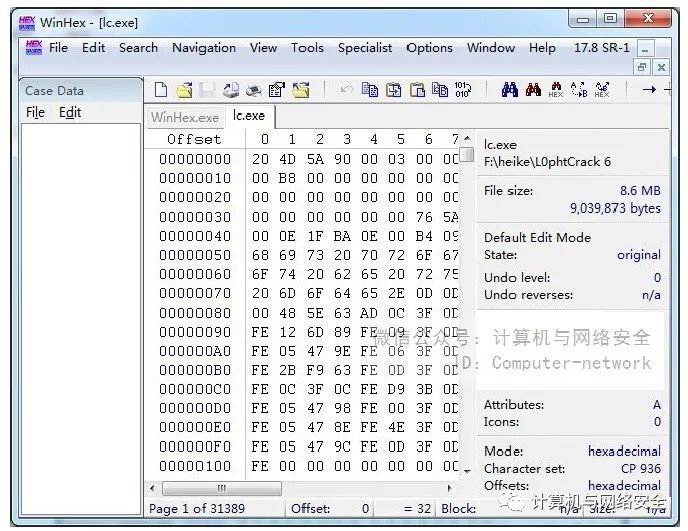688x531 pixels.
Task: Click the Replace Hex Values icon
Action: (x=602, y=90)
